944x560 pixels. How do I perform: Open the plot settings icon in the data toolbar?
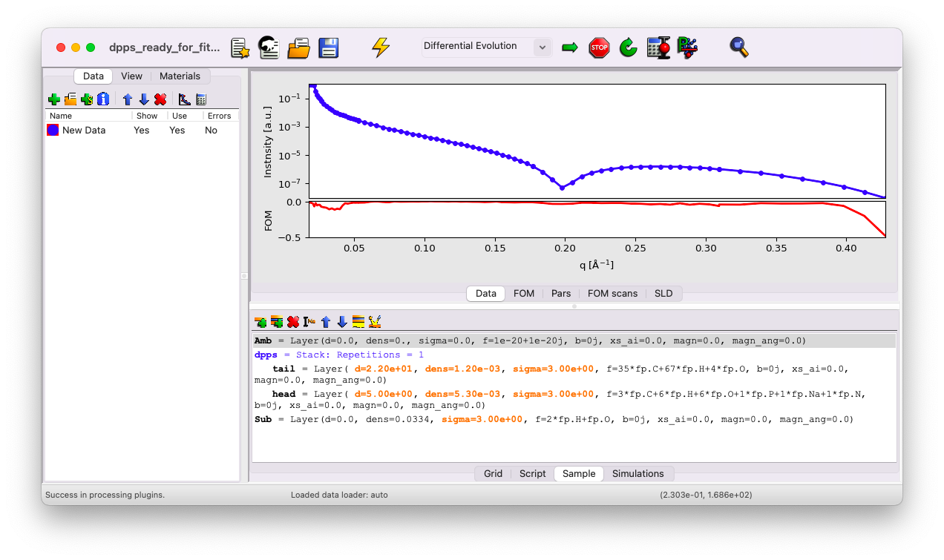click(185, 99)
